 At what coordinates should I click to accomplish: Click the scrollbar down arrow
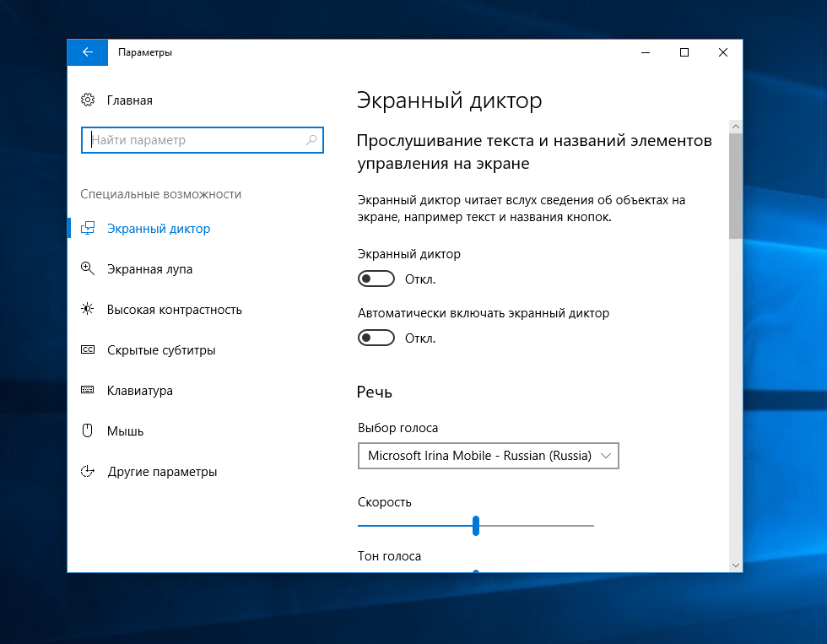[x=736, y=566]
